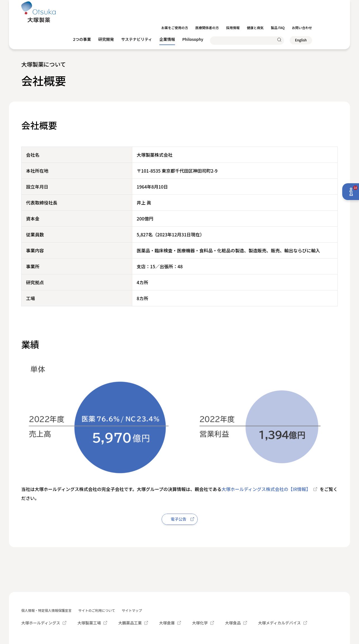The width and height of the screenshot is (359, 644).
Task: Click the 電子公告 button
Action: [179, 519]
